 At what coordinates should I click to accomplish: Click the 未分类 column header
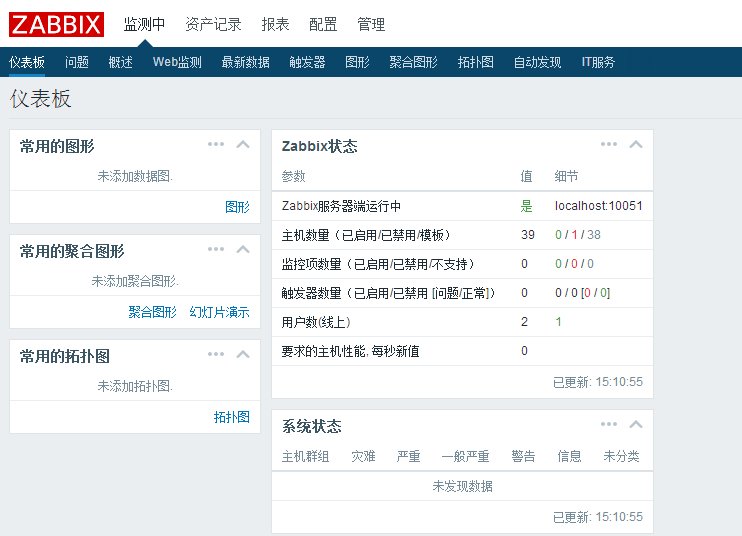[621, 456]
